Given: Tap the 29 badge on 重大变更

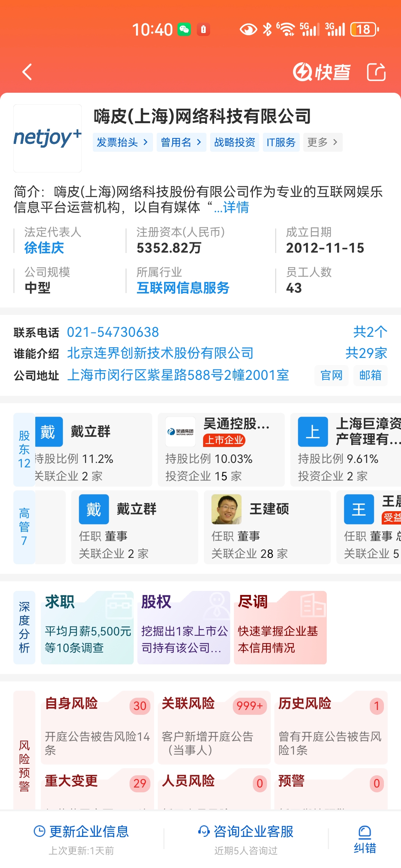Looking at the screenshot, I should point(140,783).
